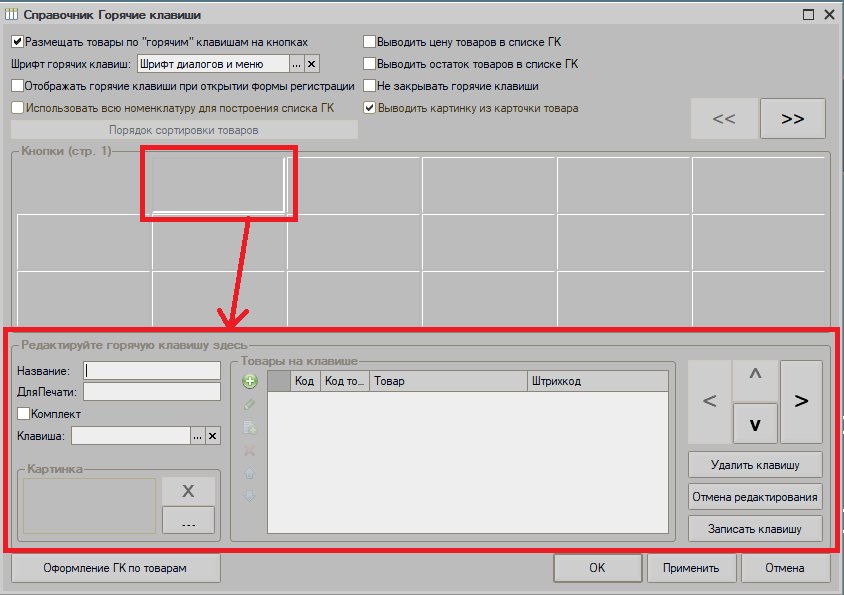Screen dimensions: 844x595
Task: Clear the Клавиша field with X
Action: click(x=213, y=436)
